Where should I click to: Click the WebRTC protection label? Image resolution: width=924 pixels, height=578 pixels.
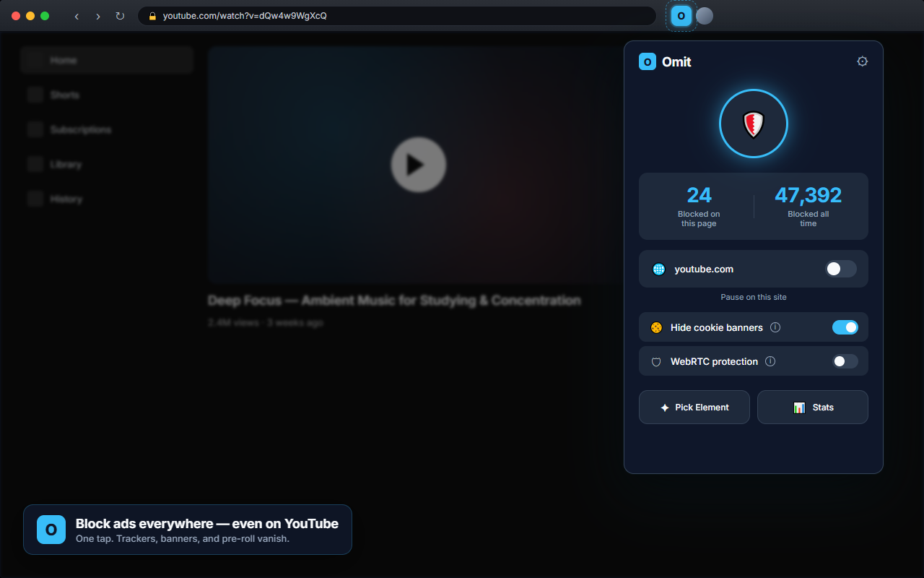click(714, 361)
